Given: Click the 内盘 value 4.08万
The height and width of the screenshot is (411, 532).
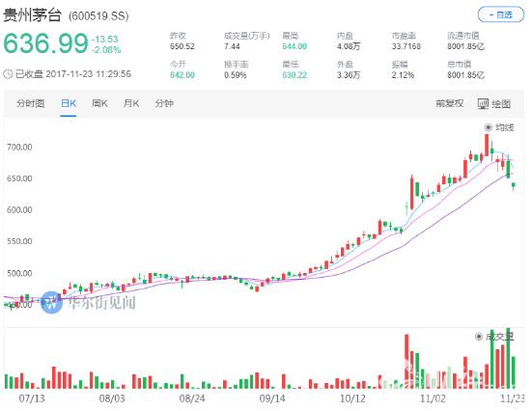Looking at the screenshot, I should [x=349, y=46].
